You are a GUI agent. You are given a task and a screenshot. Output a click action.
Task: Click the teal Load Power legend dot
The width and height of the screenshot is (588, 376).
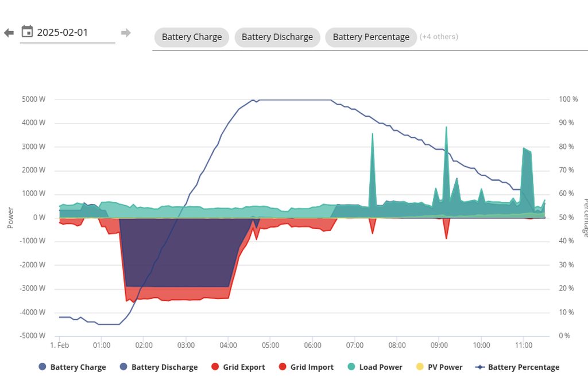coord(351,367)
